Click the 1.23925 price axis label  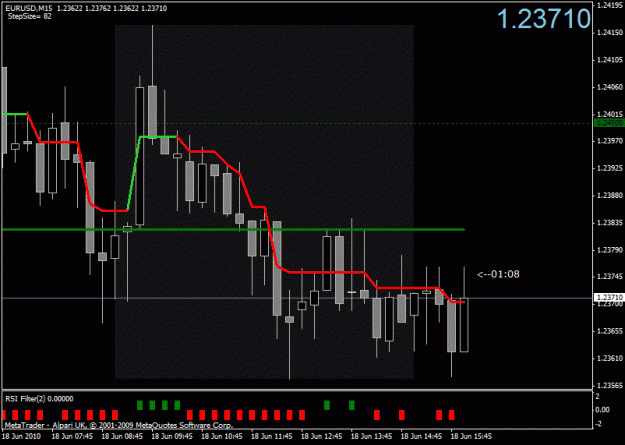click(608, 168)
